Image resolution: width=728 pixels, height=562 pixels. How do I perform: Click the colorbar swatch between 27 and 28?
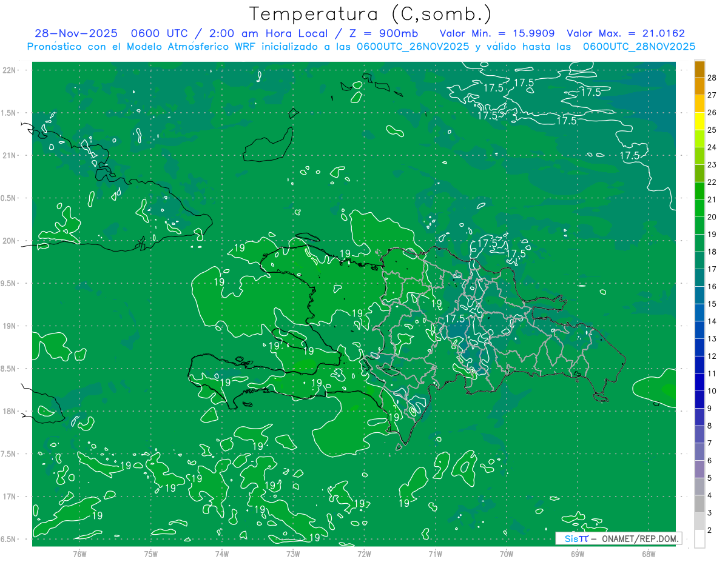point(699,87)
